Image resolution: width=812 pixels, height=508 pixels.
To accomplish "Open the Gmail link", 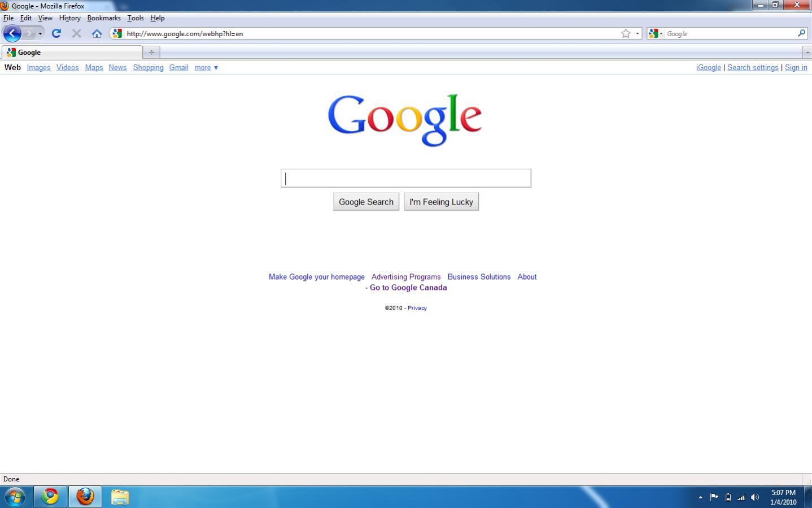I will pos(178,67).
